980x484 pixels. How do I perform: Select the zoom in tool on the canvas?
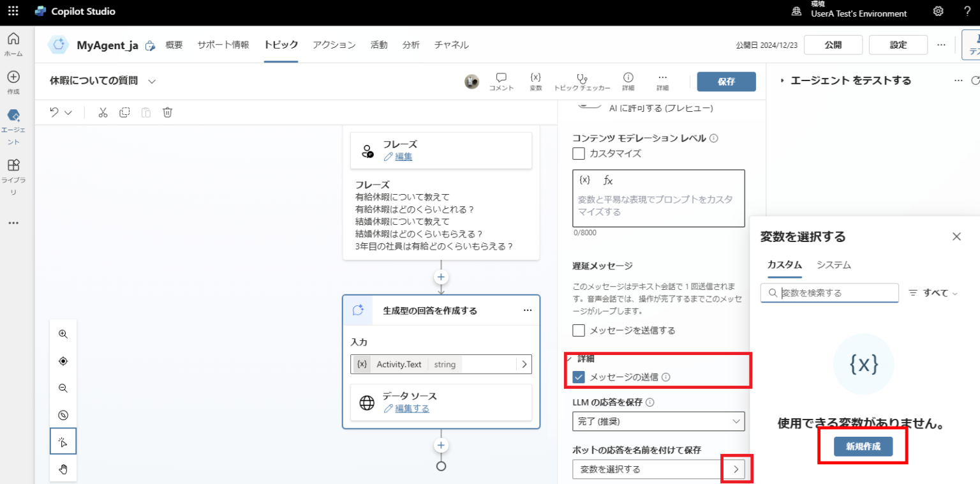point(63,333)
